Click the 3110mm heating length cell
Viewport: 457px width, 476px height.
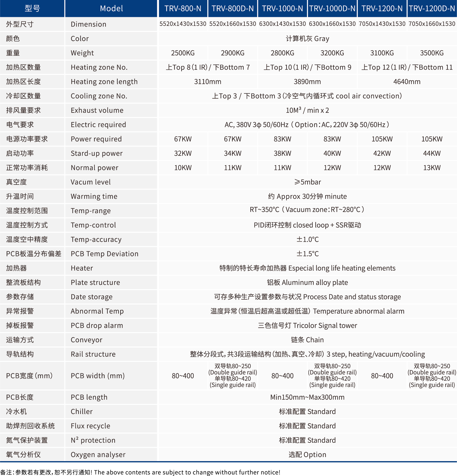coord(208,82)
